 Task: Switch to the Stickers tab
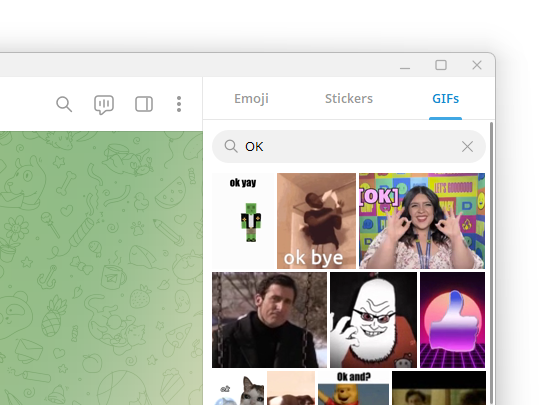coord(349,98)
